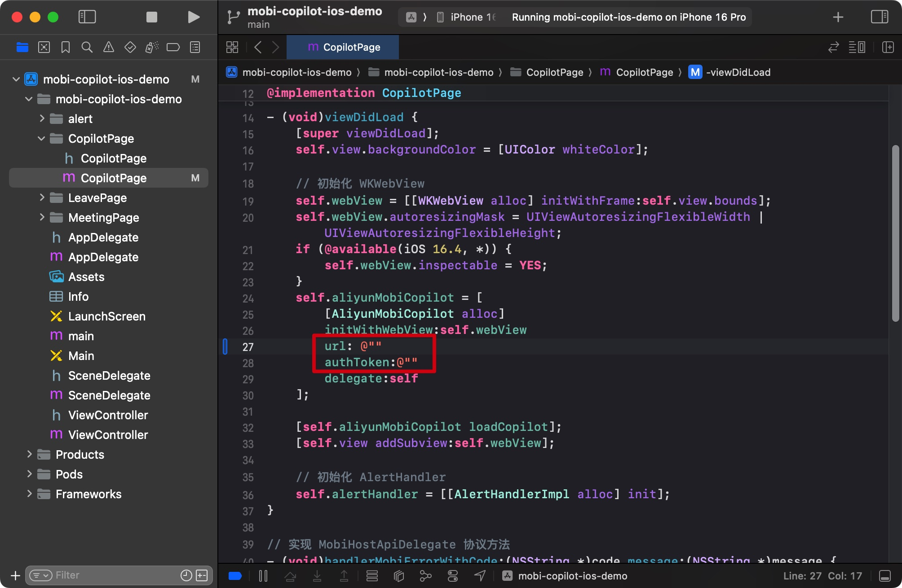The height and width of the screenshot is (588, 902).
Task: Click the editor vertical scrollbar
Action: click(896, 233)
